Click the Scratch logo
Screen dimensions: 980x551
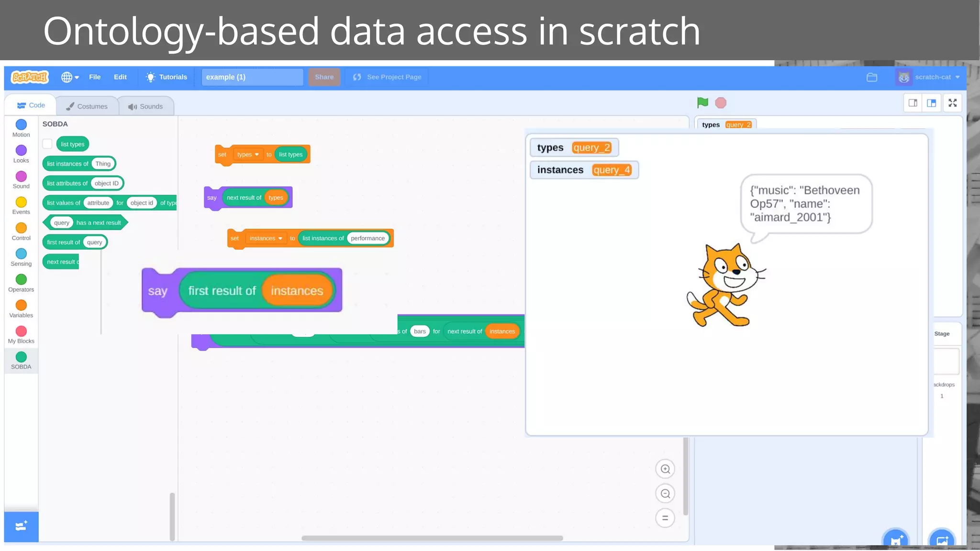30,77
